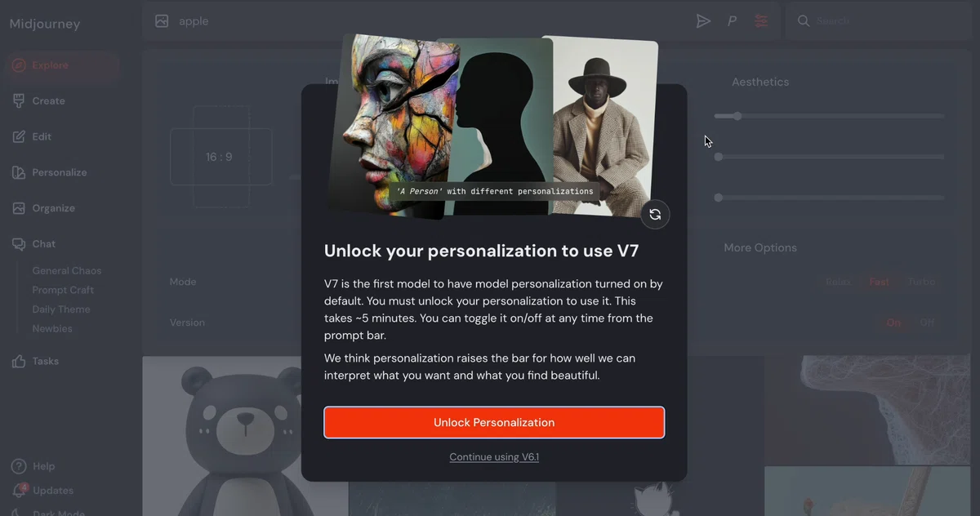The height and width of the screenshot is (516, 980).
Task: Submit prompt with the send arrow icon
Action: point(703,21)
